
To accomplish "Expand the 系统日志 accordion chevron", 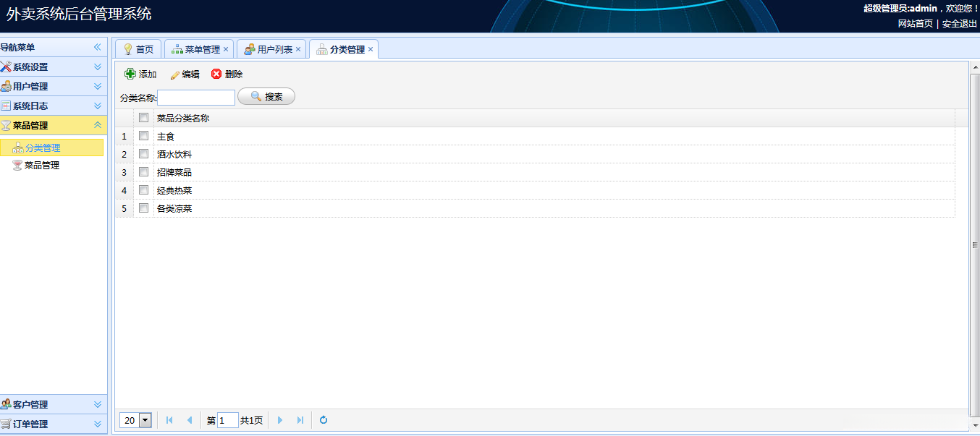I will pyautogui.click(x=97, y=106).
